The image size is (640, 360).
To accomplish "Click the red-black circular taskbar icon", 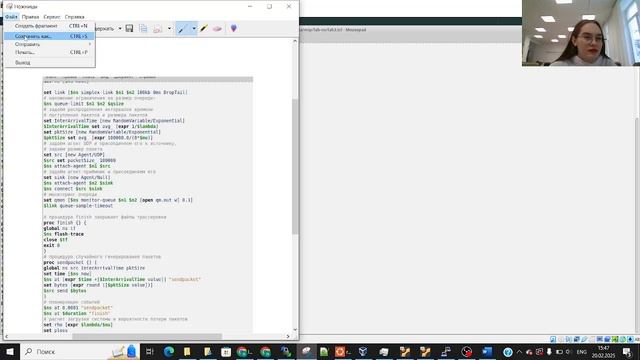I will point(467,351).
